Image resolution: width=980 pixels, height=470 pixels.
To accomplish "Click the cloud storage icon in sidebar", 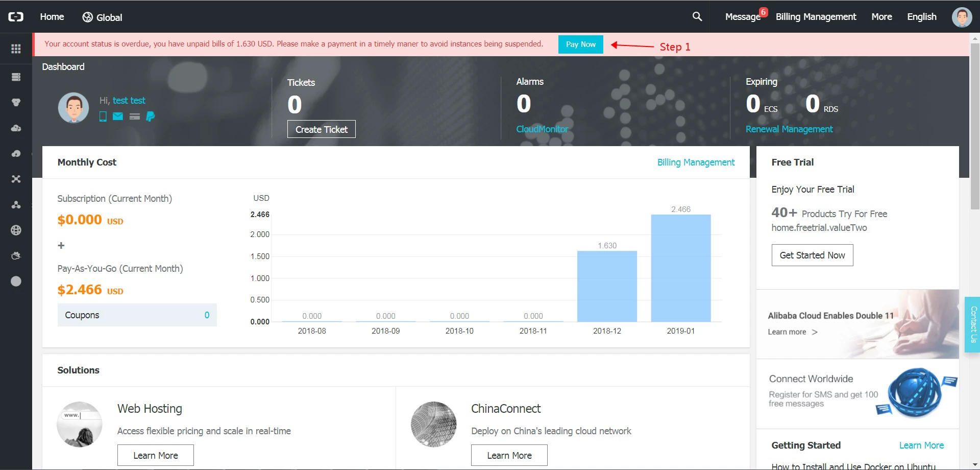I will coord(16,128).
